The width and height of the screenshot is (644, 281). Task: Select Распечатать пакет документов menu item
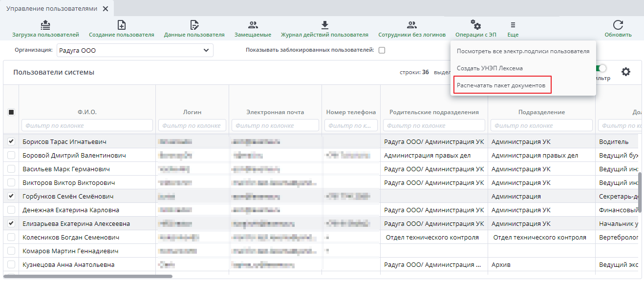click(500, 85)
